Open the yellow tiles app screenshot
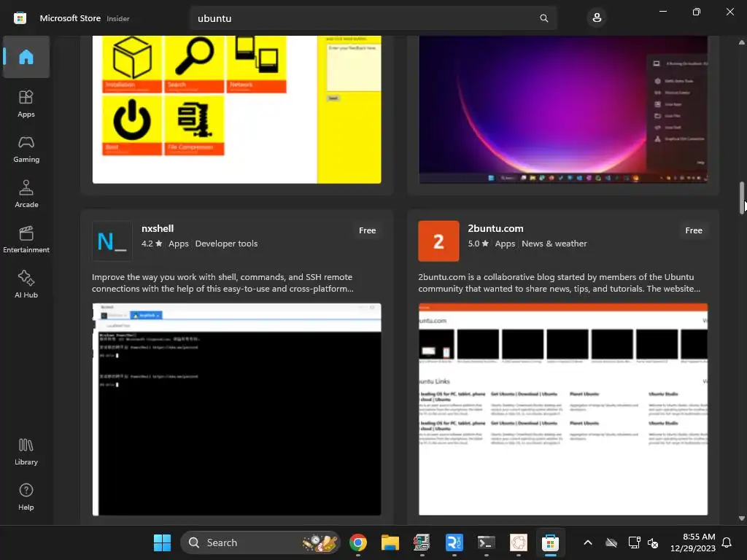The height and width of the screenshot is (560, 747). pos(237,109)
